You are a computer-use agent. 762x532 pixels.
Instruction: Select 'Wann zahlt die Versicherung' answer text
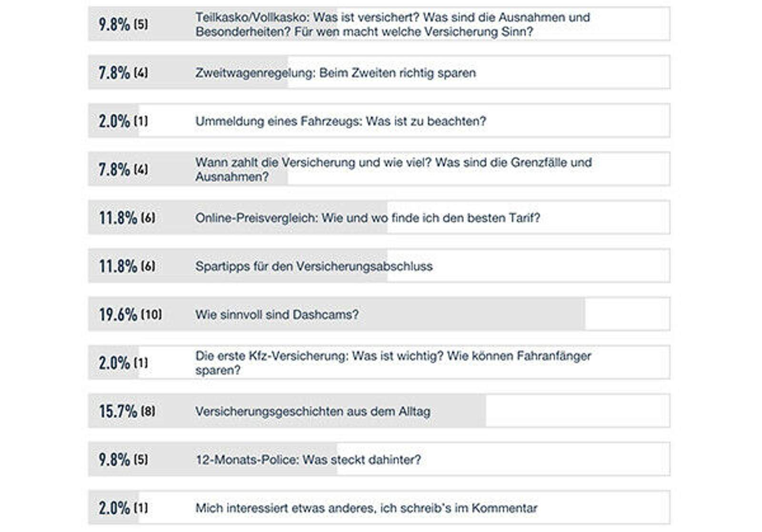[x=393, y=169]
